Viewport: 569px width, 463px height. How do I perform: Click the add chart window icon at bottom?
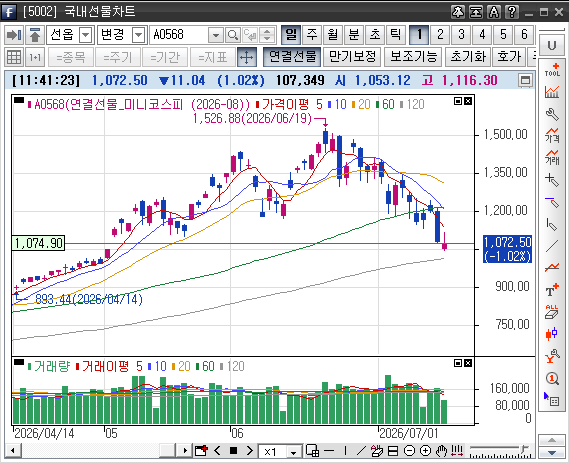pos(201,451)
